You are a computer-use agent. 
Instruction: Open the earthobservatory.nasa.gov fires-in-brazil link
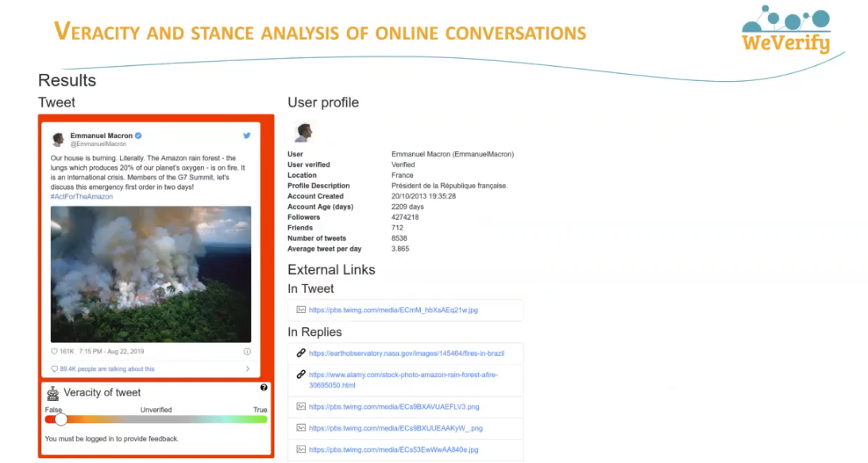coord(407,353)
